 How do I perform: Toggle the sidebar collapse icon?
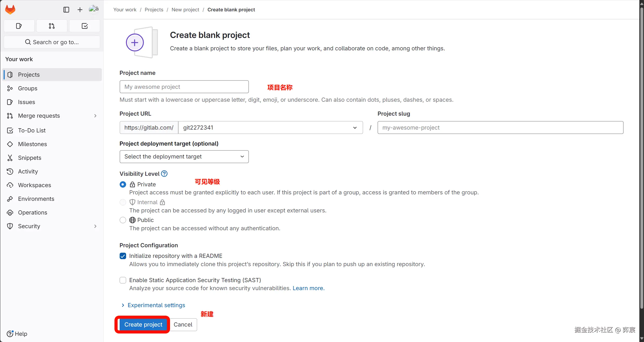(66, 10)
